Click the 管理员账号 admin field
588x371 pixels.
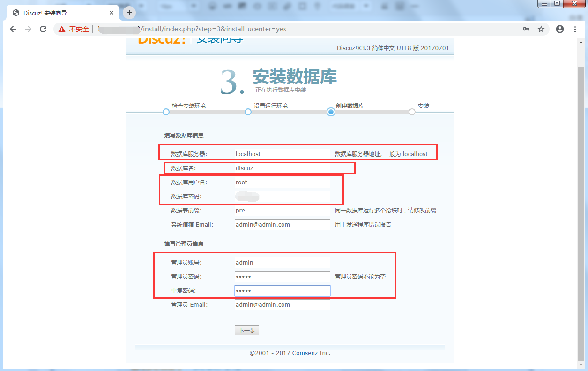(282, 263)
